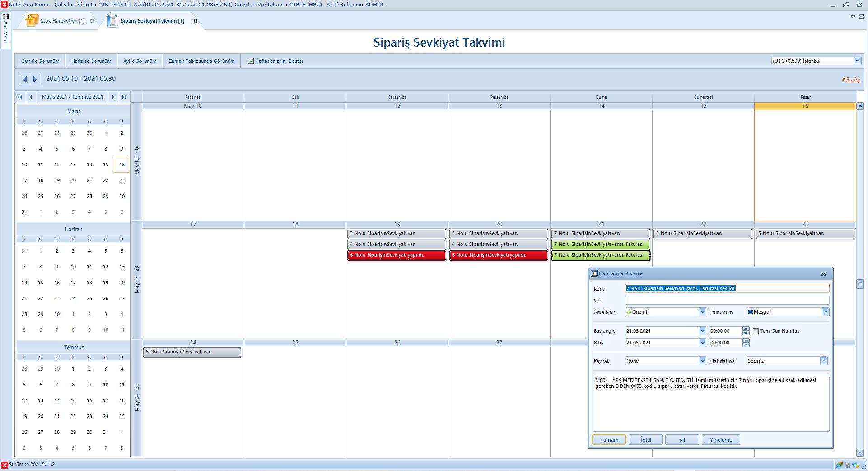This screenshot has height=471, width=868.
Task: Jump back with mini calendar double-left arrow
Action: (19, 97)
